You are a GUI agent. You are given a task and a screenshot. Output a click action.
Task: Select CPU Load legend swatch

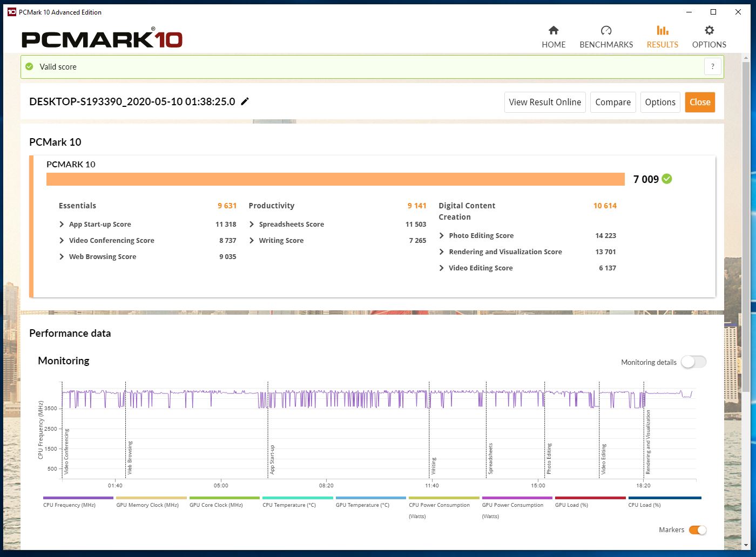coord(664,498)
